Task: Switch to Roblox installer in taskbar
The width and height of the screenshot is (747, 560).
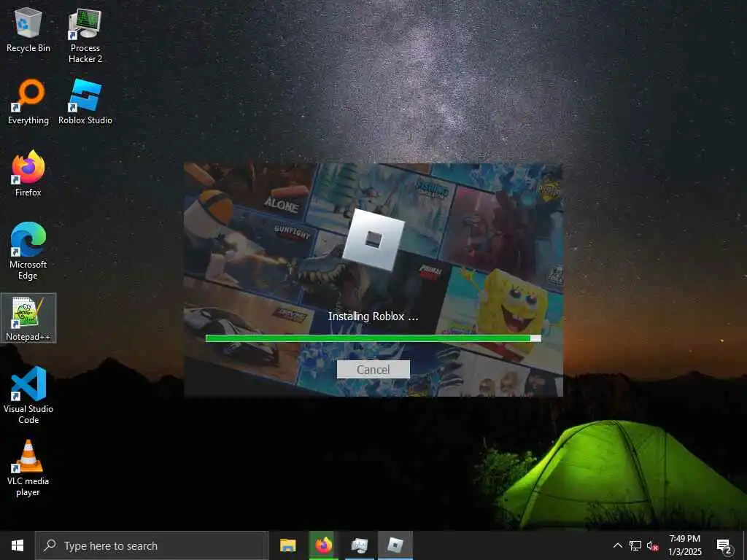Action: pos(395,545)
